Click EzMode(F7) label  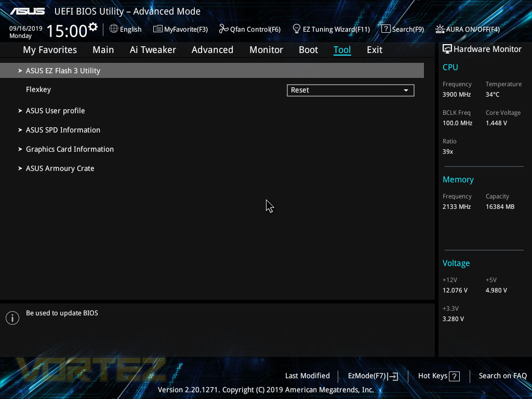tap(367, 376)
